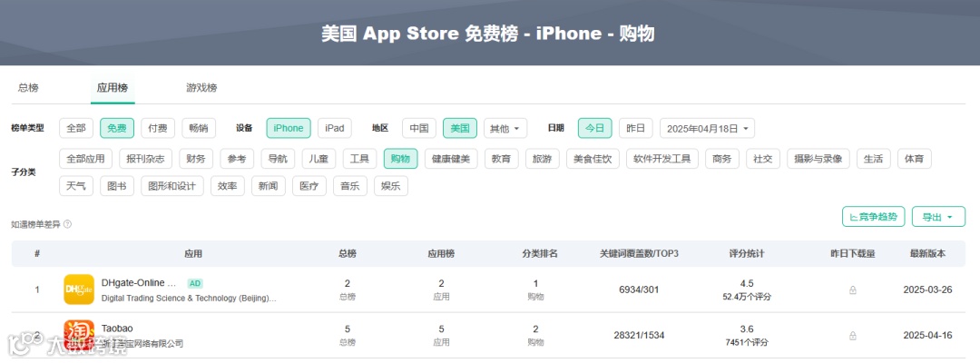This screenshot has width=980, height=363.
Task: Open the Taobao app name link
Action: pyautogui.click(x=117, y=328)
